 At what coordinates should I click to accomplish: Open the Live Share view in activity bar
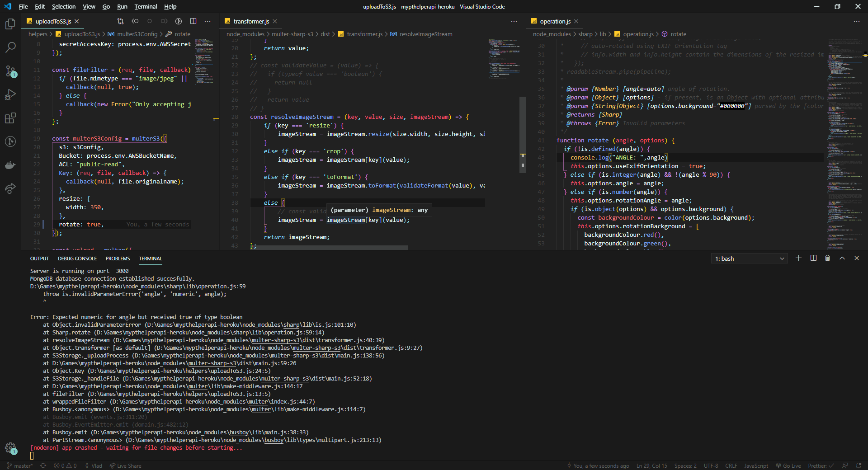pyautogui.click(x=10, y=188)
